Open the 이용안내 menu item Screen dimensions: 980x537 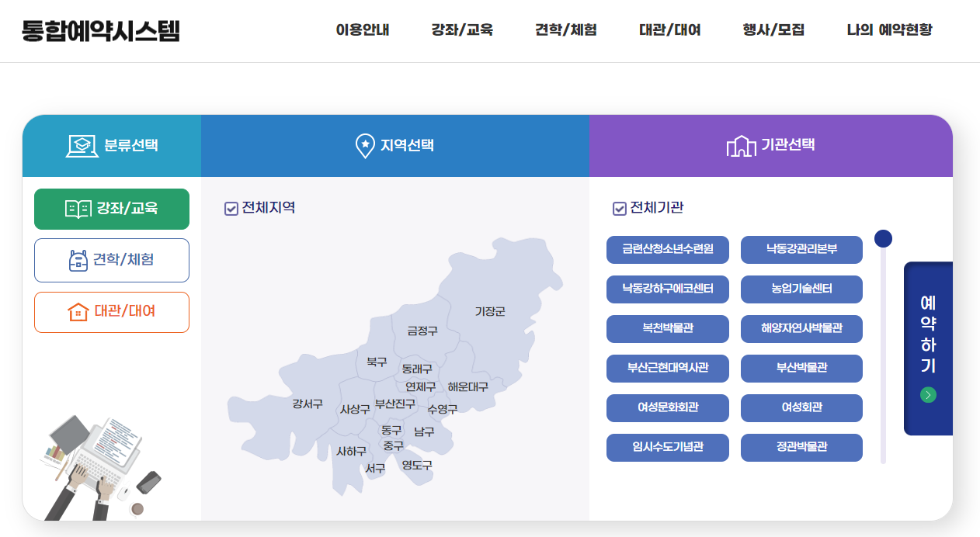point(363,30)
